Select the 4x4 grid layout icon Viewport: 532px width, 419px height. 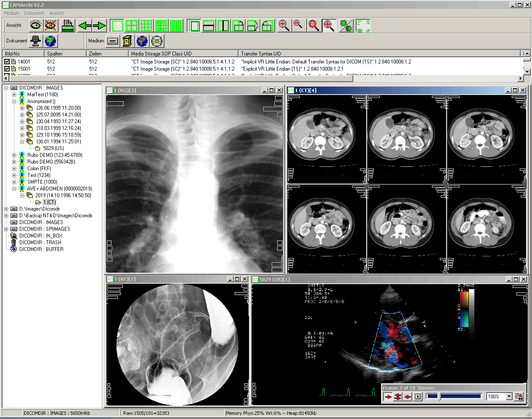coord(161,26)
